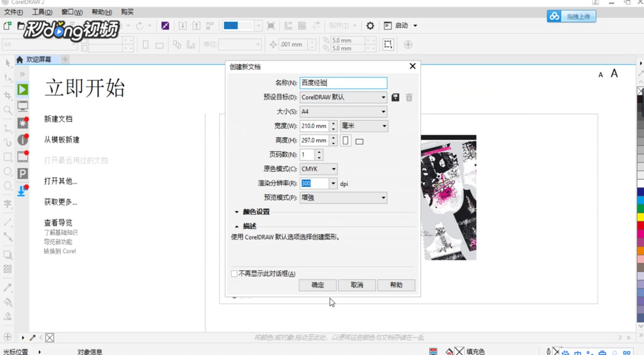Open the 毫米 units dropdown
This screenshot has width=644, height=355.
(364, 126)
